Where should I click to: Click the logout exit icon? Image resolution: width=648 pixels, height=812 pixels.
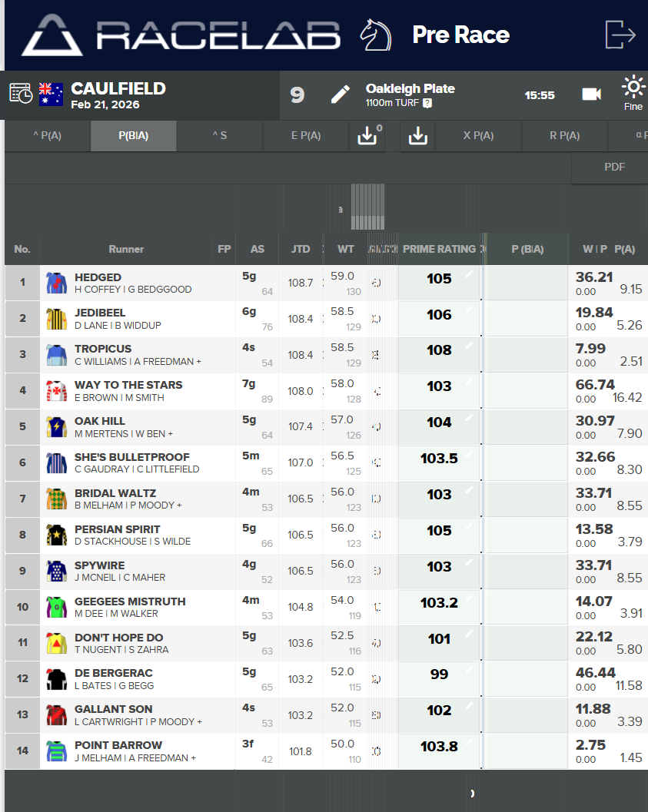point(620,35)
